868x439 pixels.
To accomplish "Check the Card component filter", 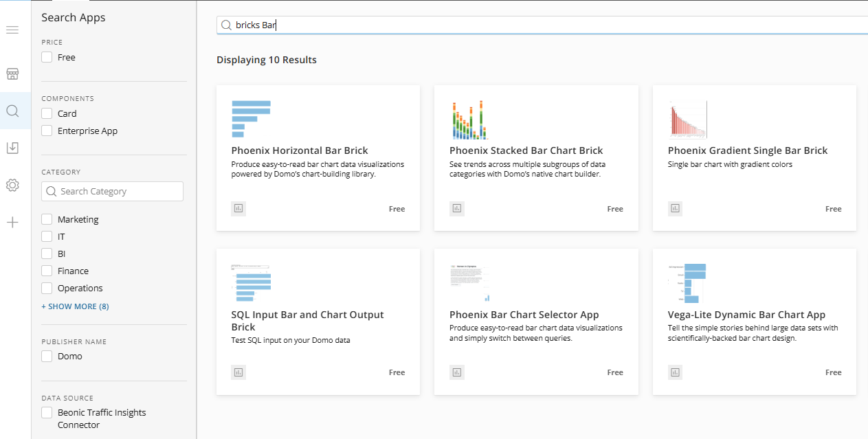I will (47, 113).
